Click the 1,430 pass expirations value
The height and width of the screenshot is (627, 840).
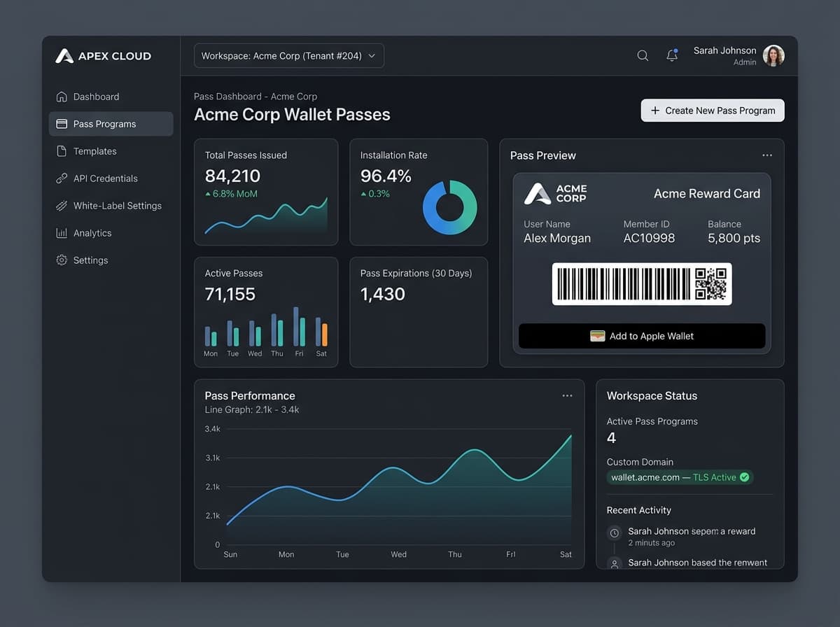pyautogui.click(x=383, y=294)
